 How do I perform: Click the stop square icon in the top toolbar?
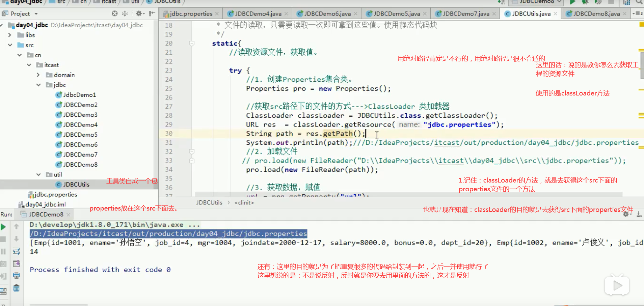click(x=611, y=2)
